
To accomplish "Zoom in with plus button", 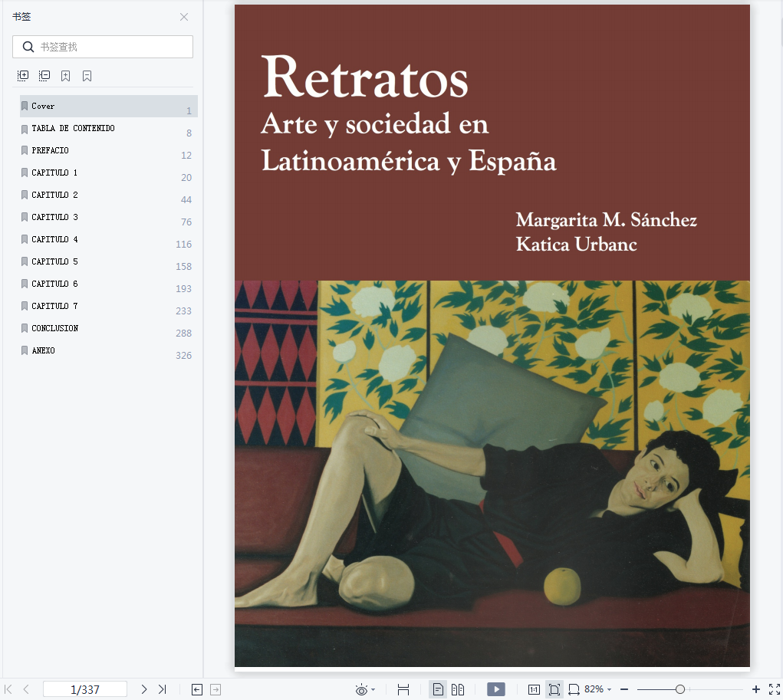I will point(756,689).
